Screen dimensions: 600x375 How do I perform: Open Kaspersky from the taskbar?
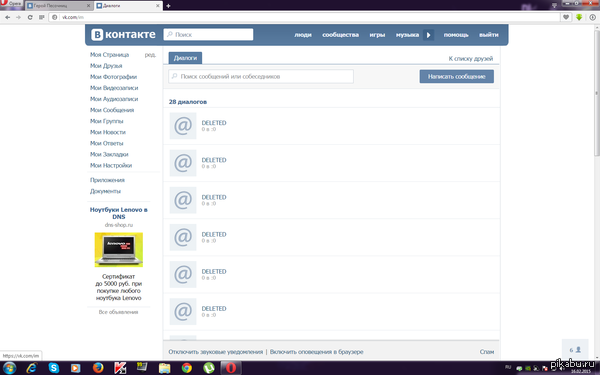click(120, 368)
